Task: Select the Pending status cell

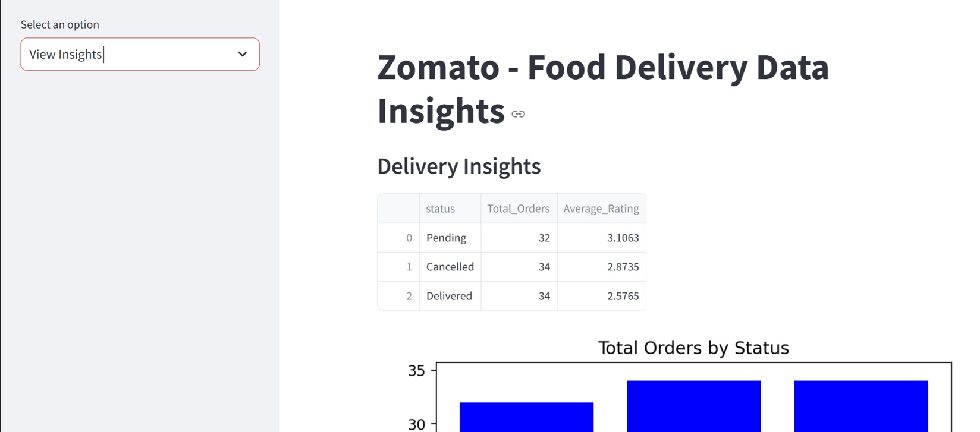Action: point(447,238)
